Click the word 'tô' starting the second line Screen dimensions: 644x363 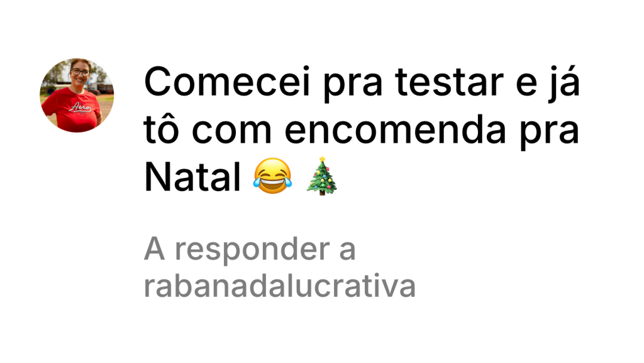click(x=161, y=130)
